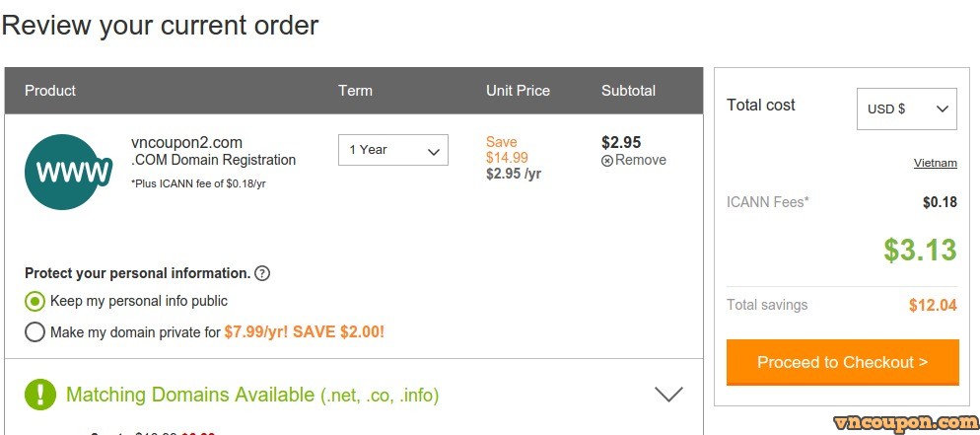Select Make my domain private option
This screenshot has height=435, width=980.
tap(35, 331)
